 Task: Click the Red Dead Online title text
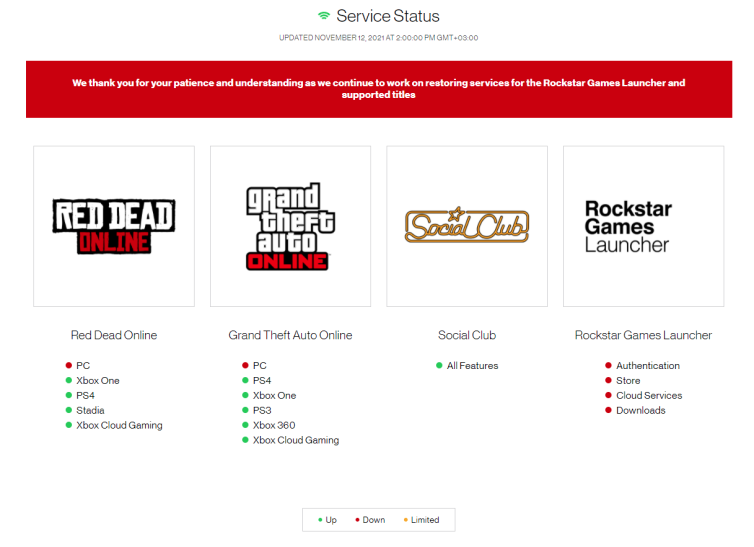pos(114,335)
